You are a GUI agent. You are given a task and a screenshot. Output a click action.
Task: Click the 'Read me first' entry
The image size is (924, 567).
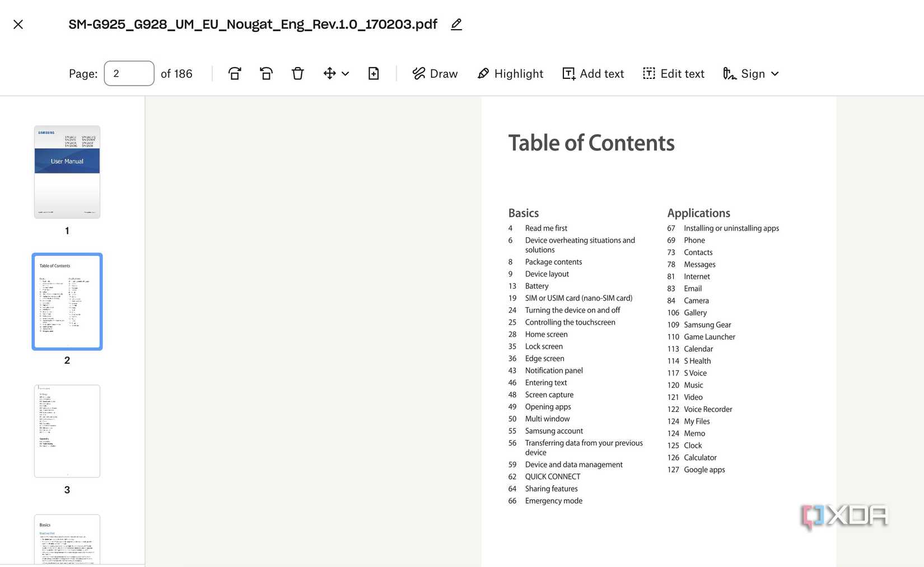[x=546, y=228]
